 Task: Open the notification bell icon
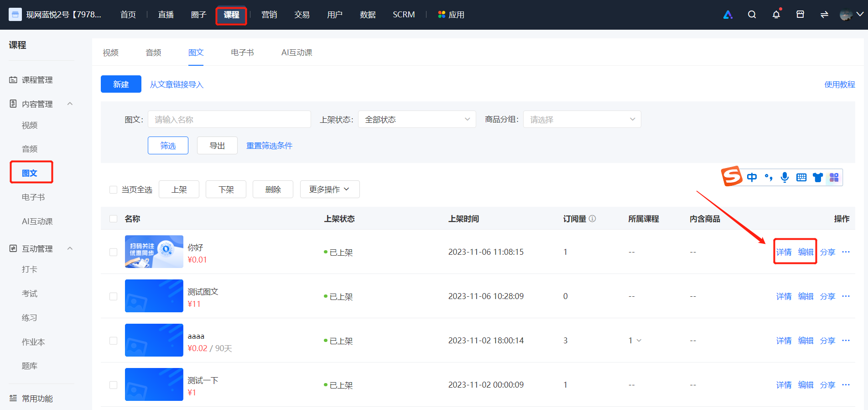pos(776,15)
